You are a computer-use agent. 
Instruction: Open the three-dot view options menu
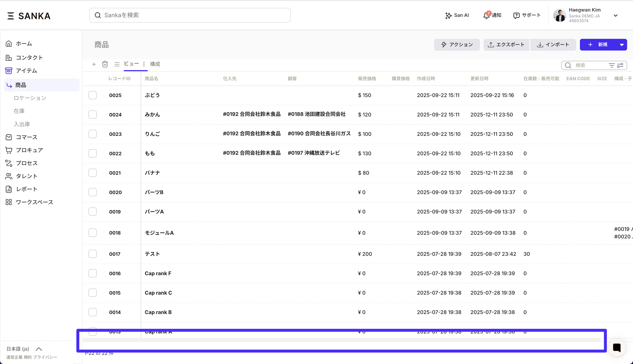144,64
